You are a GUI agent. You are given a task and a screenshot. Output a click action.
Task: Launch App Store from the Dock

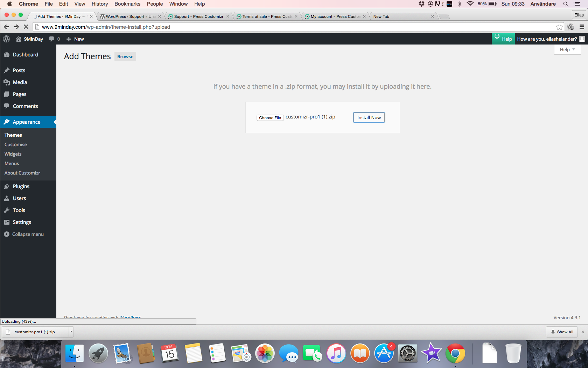(x=384, y=353)
